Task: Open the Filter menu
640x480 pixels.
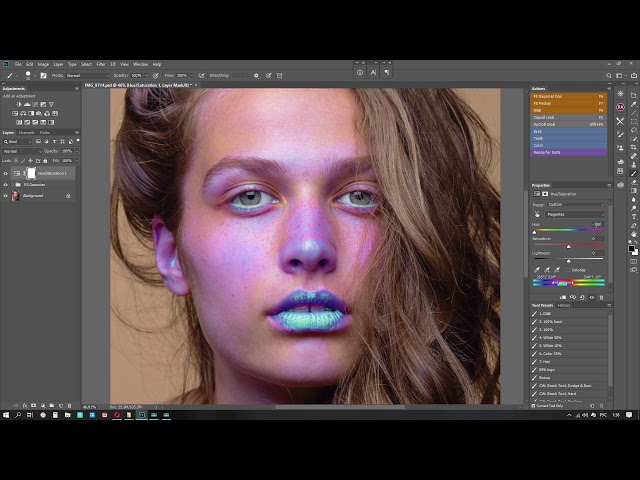Action: pos(100,64)
